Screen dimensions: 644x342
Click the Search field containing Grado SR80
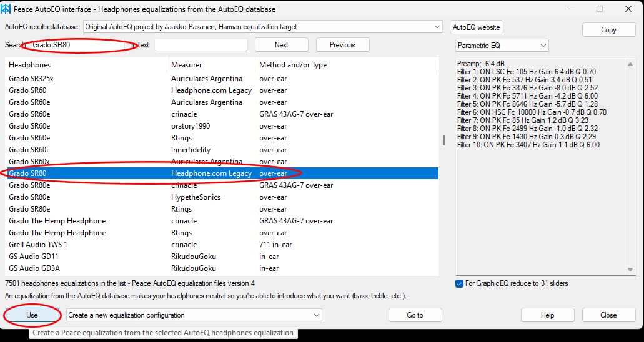[x=78, y=45]
